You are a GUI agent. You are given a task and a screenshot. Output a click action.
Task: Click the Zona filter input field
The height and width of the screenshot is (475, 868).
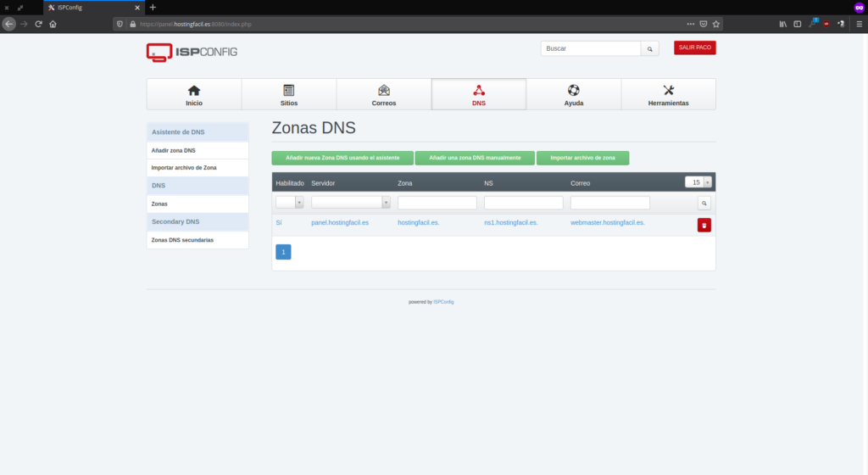click(x=437, y=203)
